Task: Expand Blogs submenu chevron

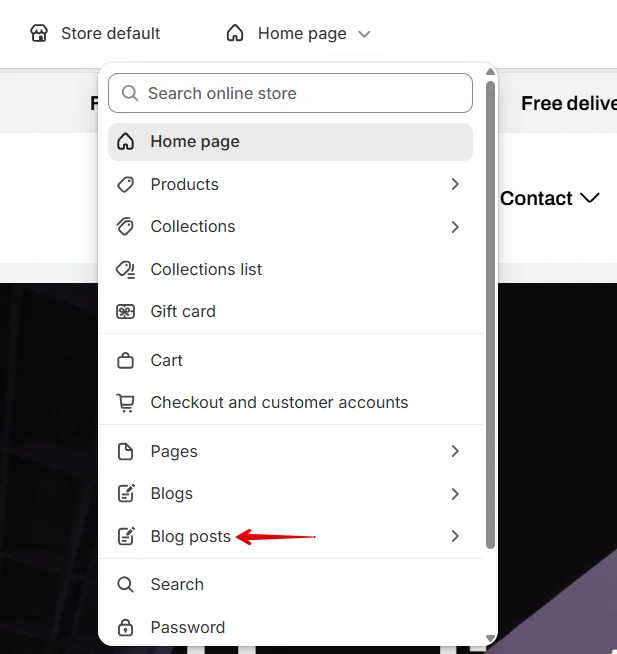Action: click(x=455, y=494)
